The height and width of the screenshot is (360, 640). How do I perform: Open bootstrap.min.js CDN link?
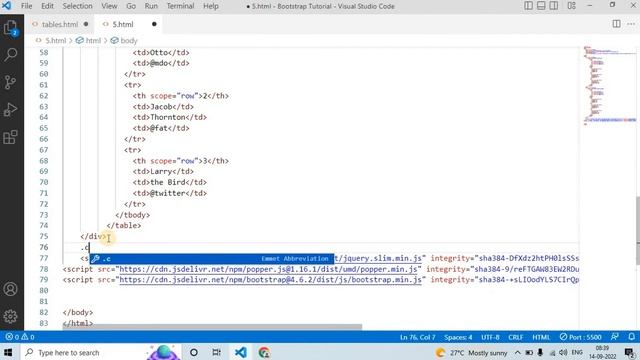pos(270,280)
